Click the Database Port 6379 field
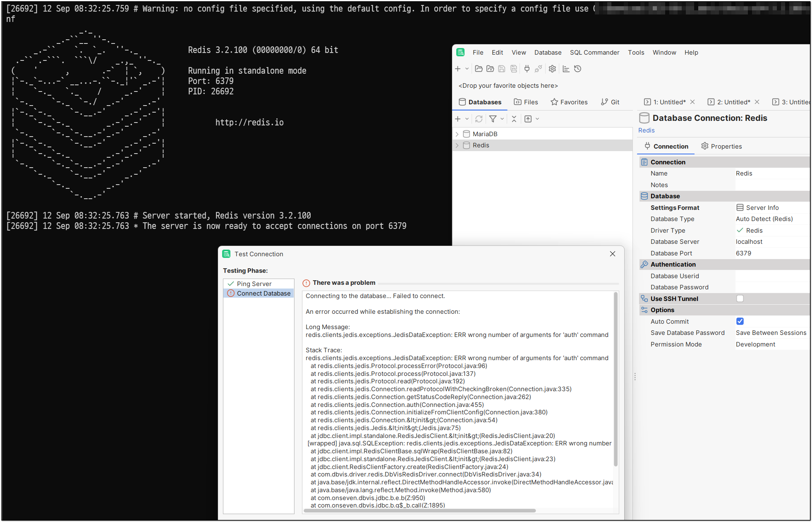Viewport: 812px width, 522px height. point(772,253)
